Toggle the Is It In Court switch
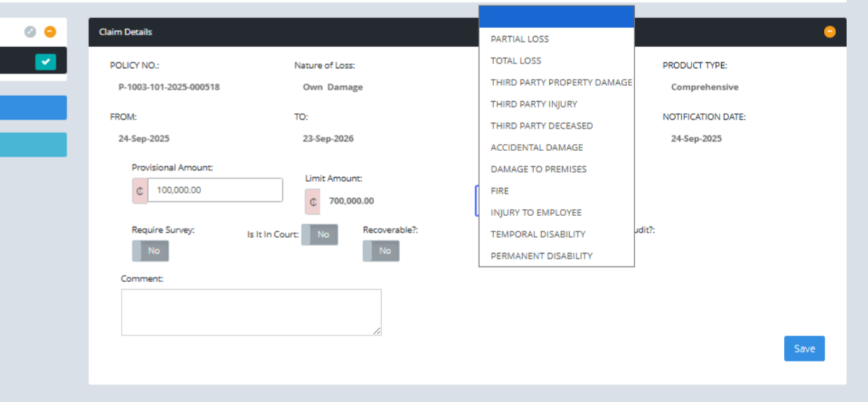The width and height of the screenshot is (868, 402). 319,234
